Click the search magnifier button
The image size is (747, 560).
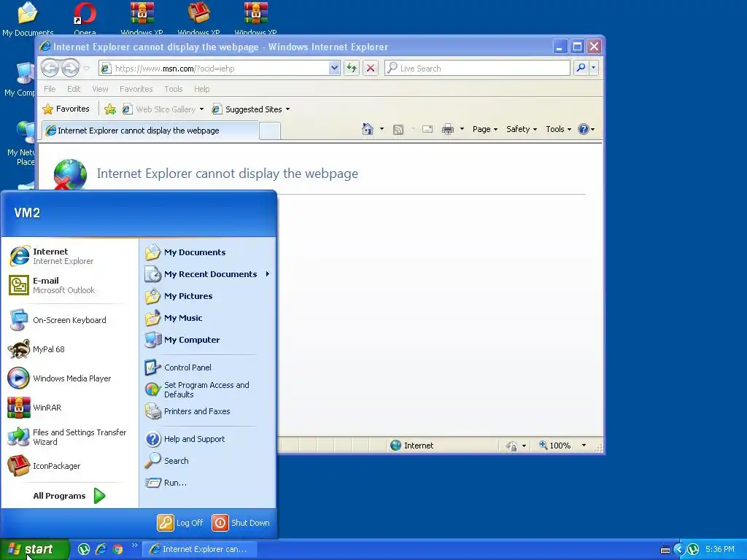(x=581, y=68)
